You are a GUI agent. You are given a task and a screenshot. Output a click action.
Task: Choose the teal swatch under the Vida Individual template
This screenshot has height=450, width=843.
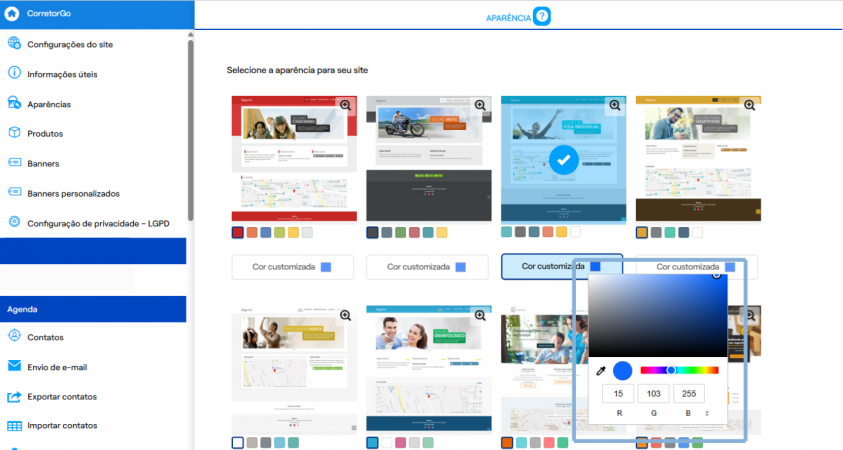tap(506, 232)
